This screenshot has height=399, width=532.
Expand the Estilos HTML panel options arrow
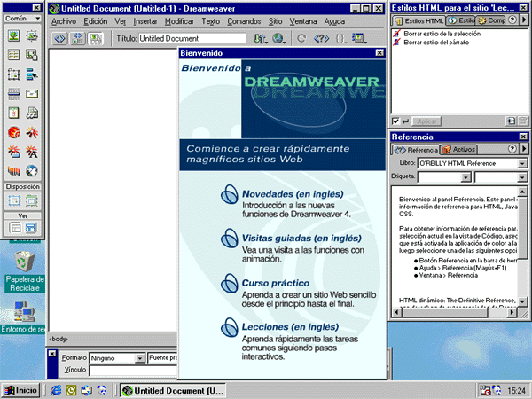[524, 20]
